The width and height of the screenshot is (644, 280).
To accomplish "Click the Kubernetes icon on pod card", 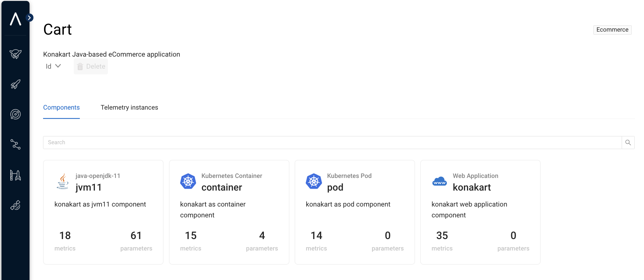I will [314, 181].
